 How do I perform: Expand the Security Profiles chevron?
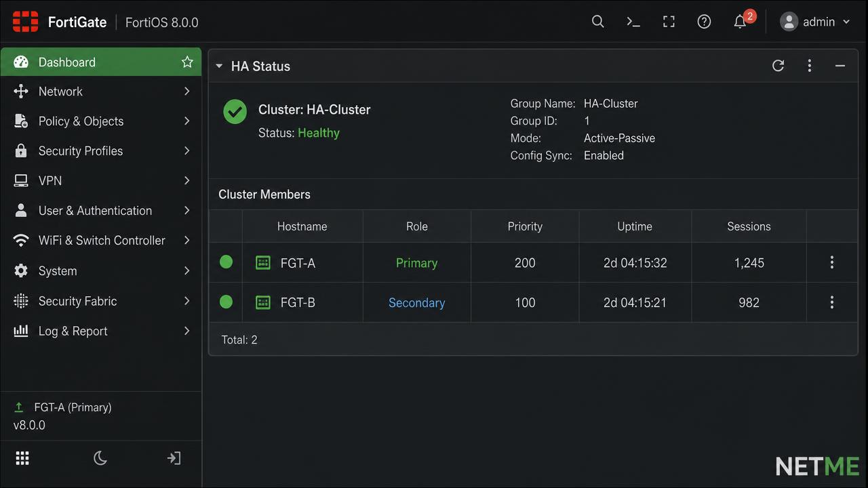click(x=187, y=150)
